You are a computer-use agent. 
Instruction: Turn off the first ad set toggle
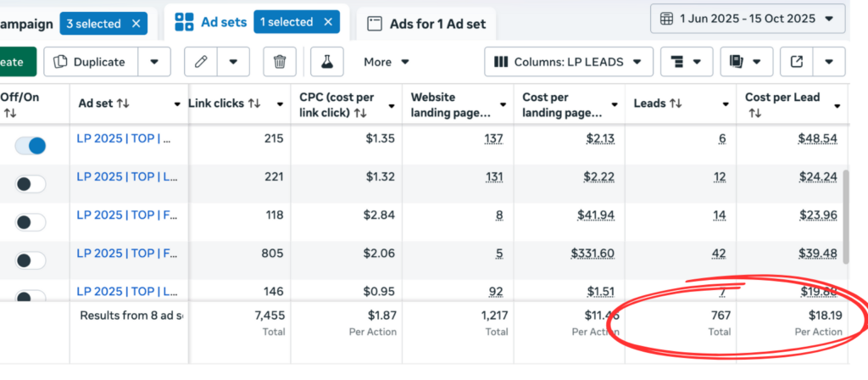coord(31,145)
